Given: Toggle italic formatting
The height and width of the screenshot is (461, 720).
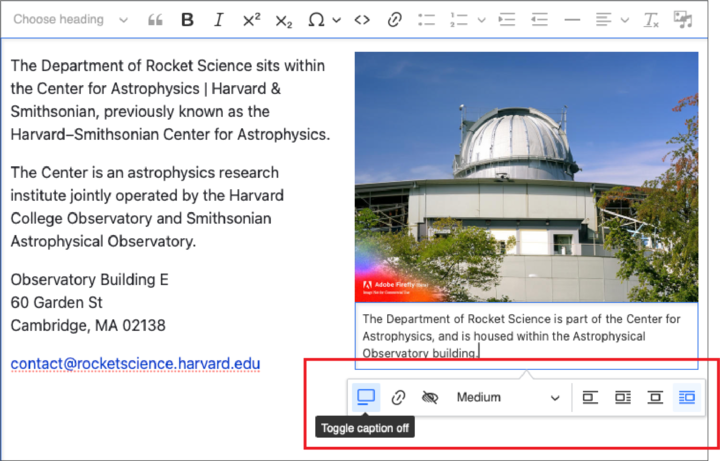Looking at the screenshot, I should point(219,20).
